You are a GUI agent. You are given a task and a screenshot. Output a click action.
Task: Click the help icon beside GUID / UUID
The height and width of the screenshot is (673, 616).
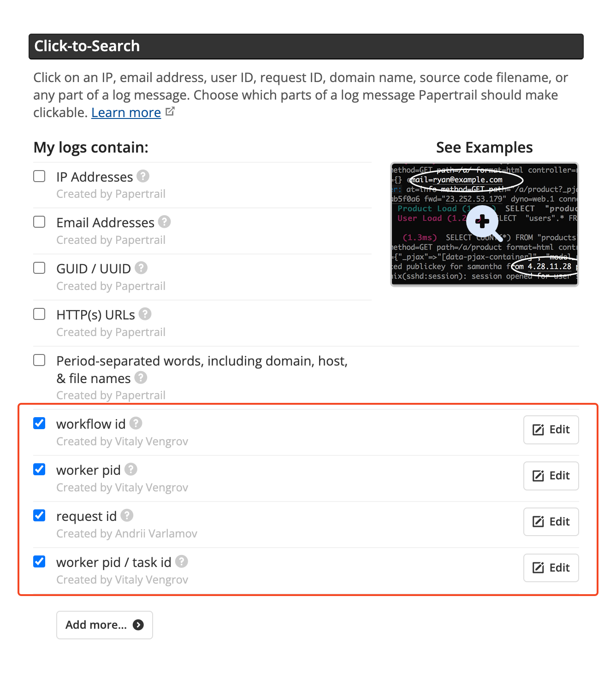[141, 268]
